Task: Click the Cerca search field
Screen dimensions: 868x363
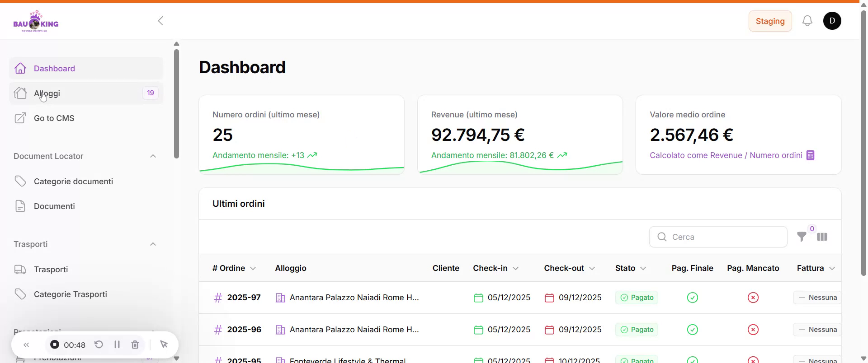Action: pyautogui.click(x=723, y=237)
